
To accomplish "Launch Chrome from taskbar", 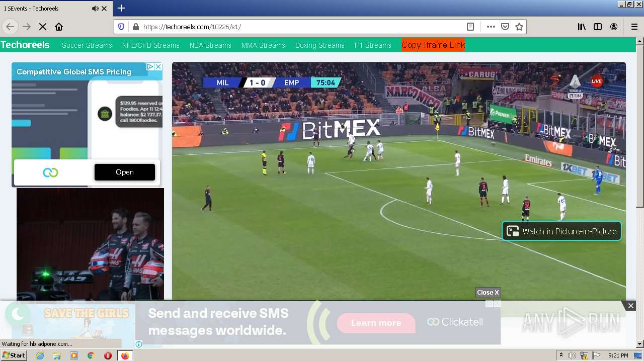I will (x=91, y=355).
